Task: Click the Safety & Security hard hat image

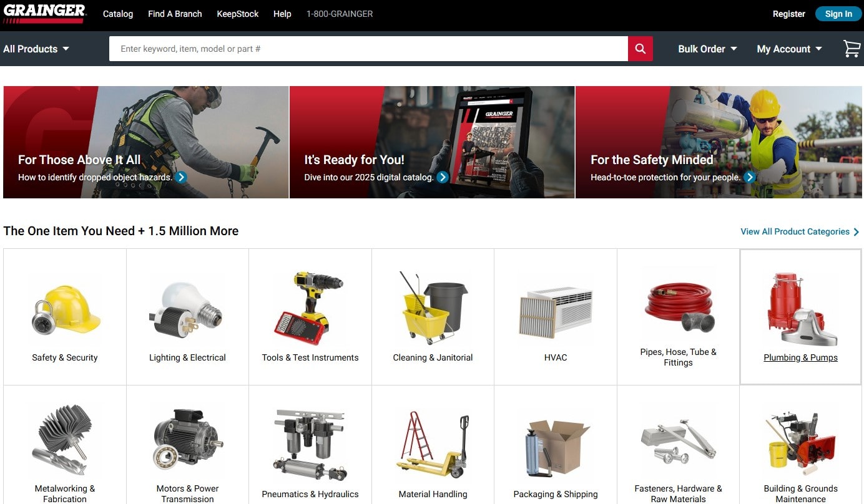Action: click(66, 309)
